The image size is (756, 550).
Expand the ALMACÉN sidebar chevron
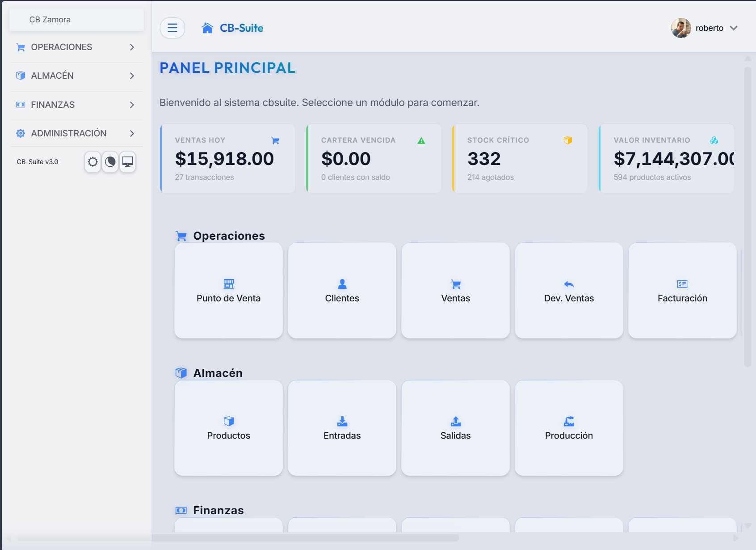[132, 76]
